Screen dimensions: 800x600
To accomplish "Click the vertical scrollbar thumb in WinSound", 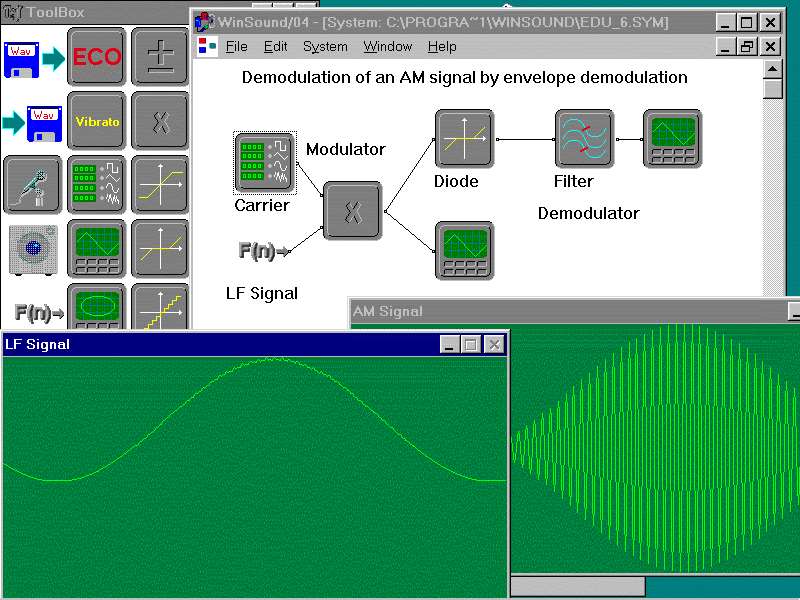I will (x=773, y=89).
